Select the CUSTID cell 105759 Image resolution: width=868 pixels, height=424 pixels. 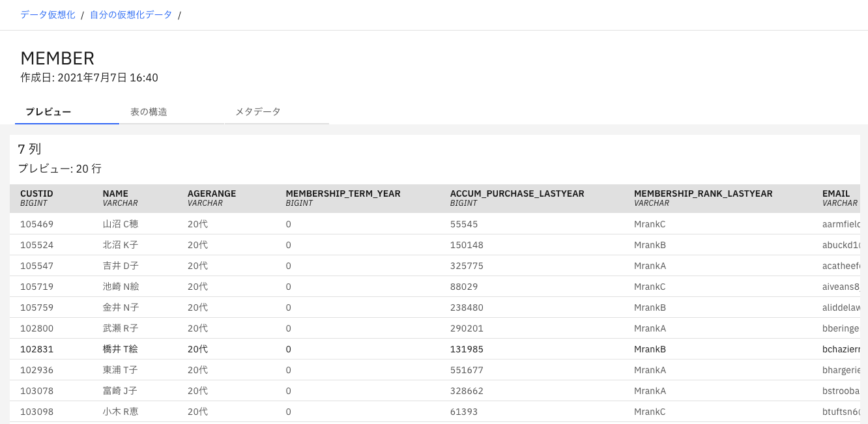point(37,307)
